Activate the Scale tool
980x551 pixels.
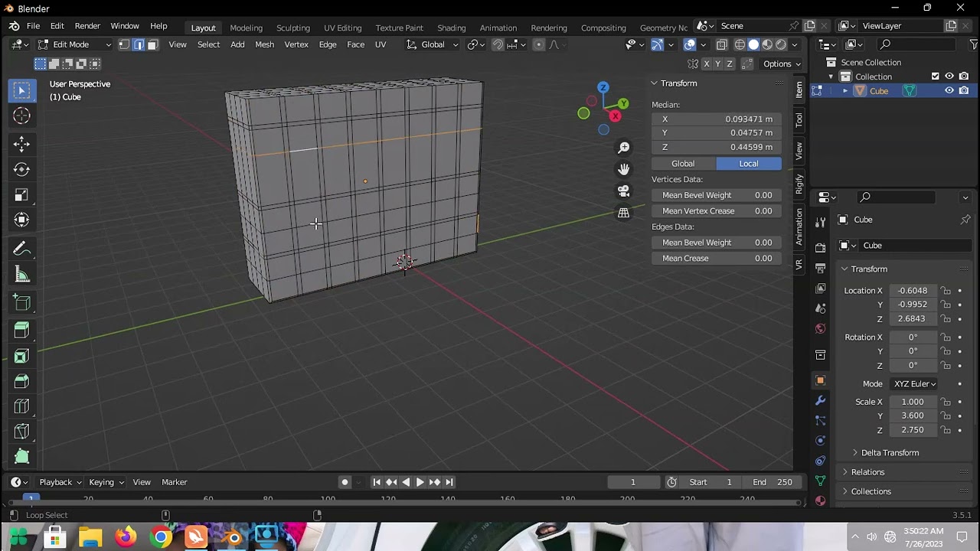pos(21,195)
